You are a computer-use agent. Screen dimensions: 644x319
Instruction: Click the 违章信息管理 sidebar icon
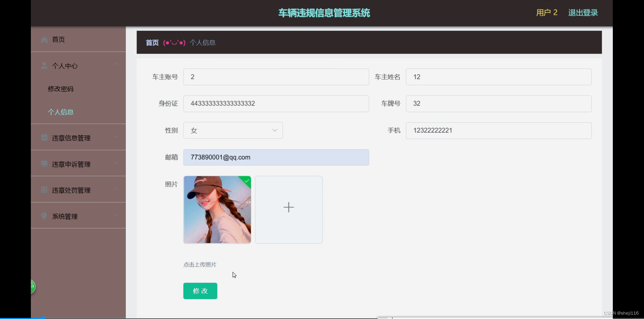(x=44, y=137)
